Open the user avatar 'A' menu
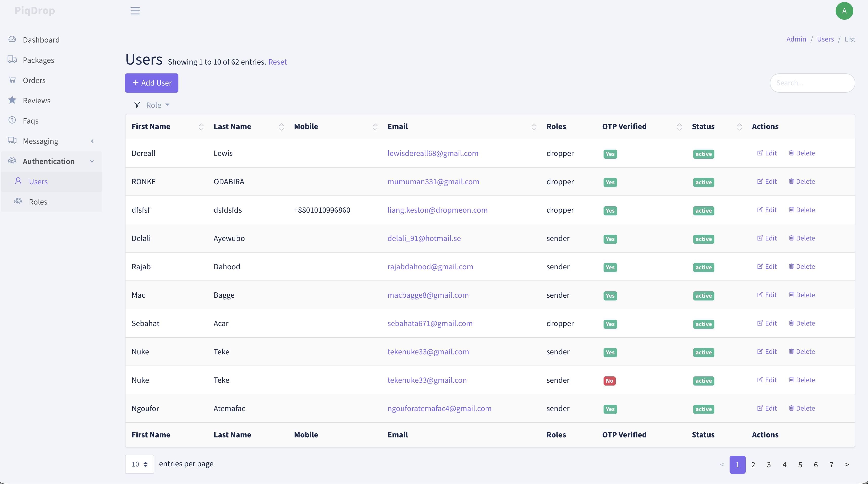The image size is (868, 484). point(844,11)
